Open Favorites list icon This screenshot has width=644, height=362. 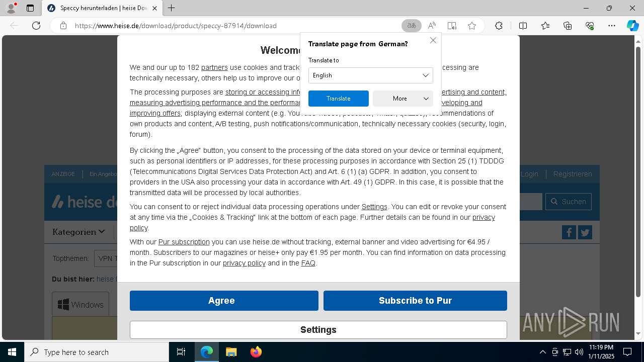click(545, 26)
